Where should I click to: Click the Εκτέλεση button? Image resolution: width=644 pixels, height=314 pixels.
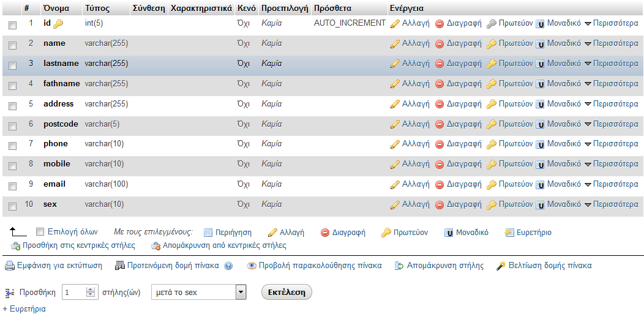click(x=286, y=292)
